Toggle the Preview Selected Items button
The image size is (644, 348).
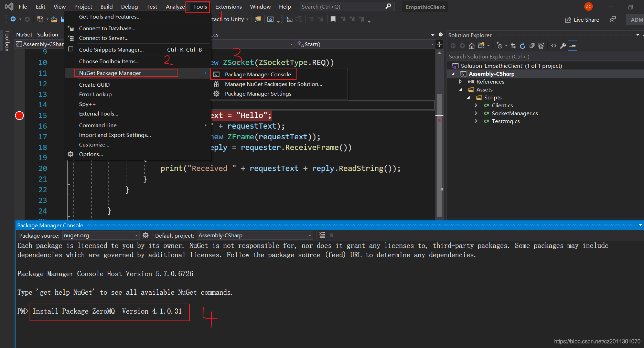tap(572, 46)
